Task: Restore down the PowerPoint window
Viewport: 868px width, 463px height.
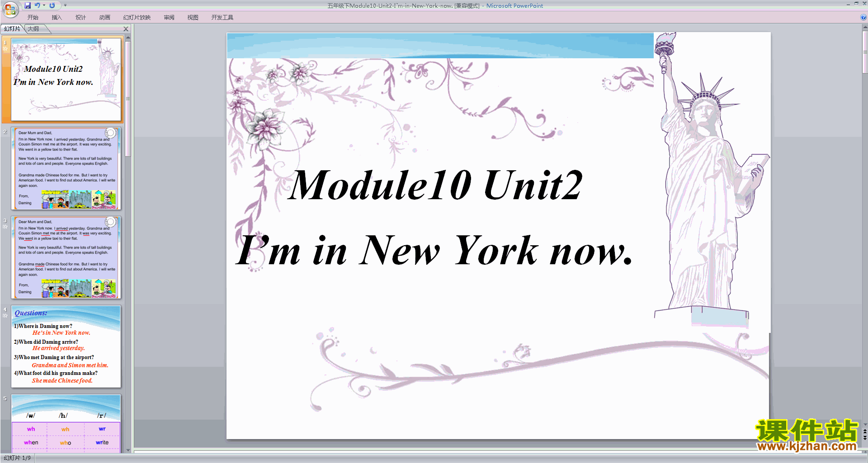Action: (856, 4)
